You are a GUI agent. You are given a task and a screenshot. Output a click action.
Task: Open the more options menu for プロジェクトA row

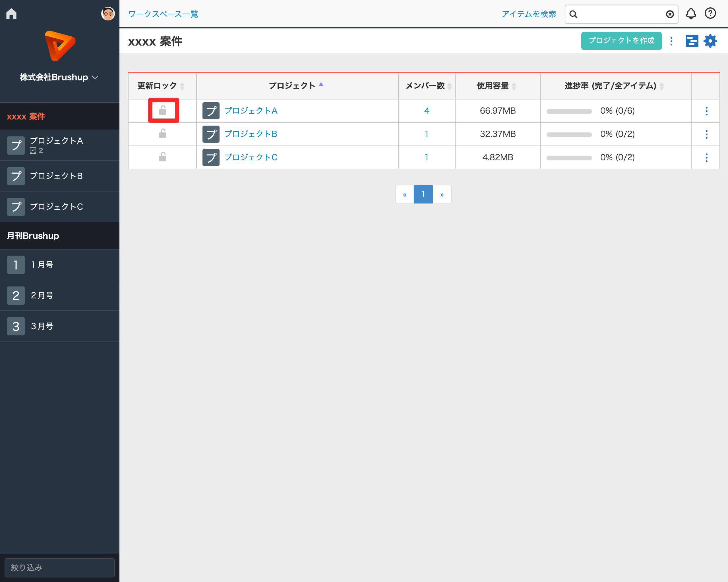pyautogui.click(x=706, y=111)
